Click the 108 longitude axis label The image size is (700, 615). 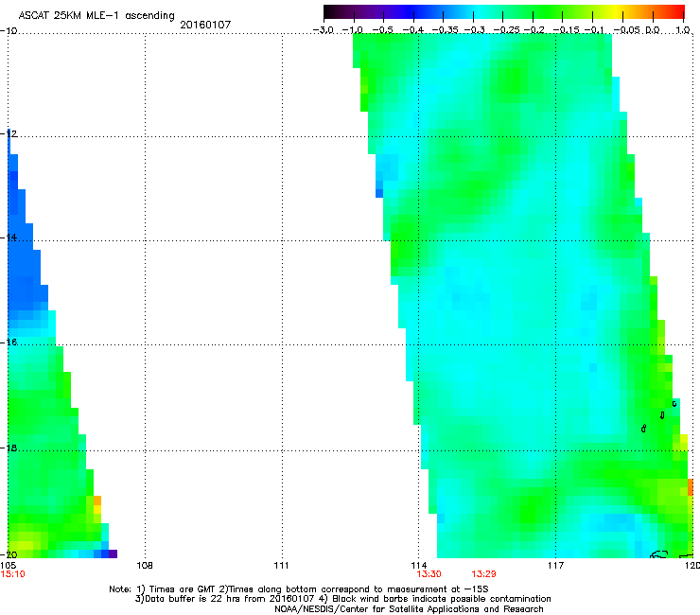tap(144, 566)
